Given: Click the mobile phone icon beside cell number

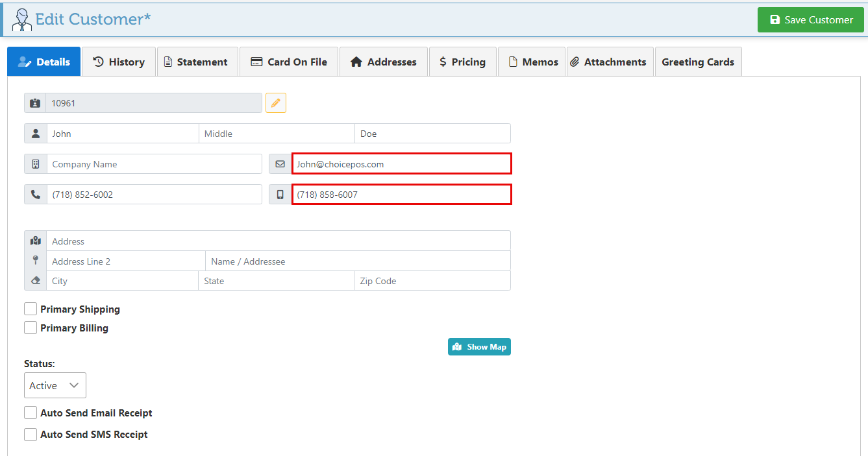Looking at the screenshot, I should coord(280,195).
